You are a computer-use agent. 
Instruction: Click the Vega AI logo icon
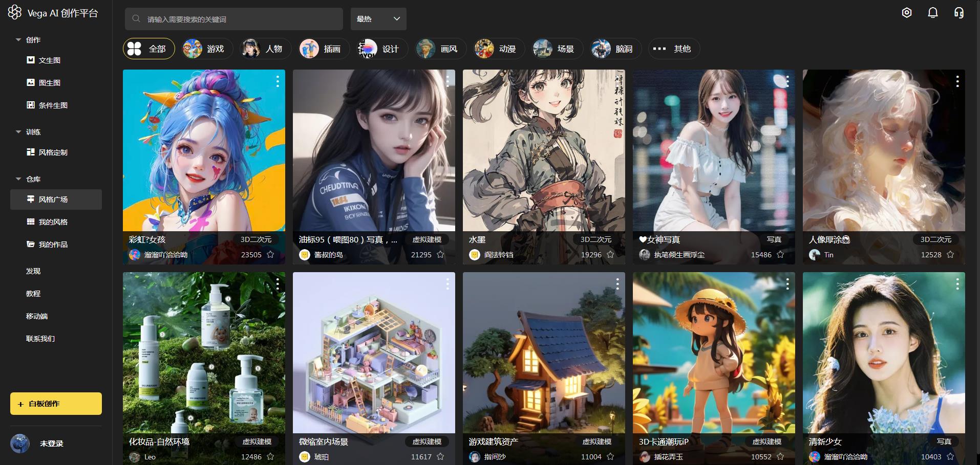tap(14, 12)
